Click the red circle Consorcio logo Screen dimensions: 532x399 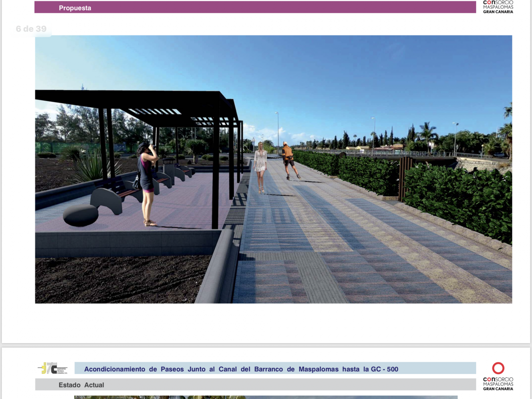(498, 368)
